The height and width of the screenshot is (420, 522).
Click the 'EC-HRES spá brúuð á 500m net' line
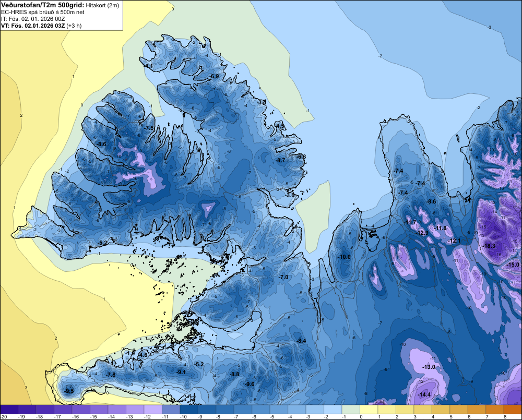43,13
